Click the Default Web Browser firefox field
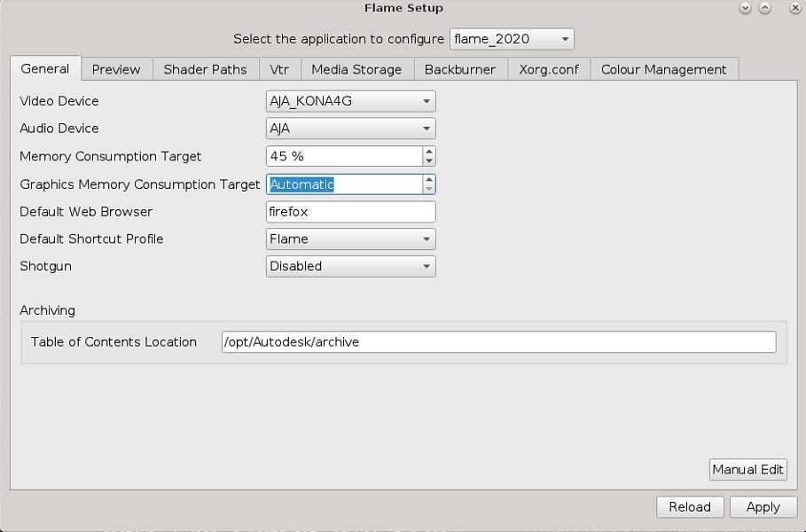806x532 pixels. (x=350, y=212)
